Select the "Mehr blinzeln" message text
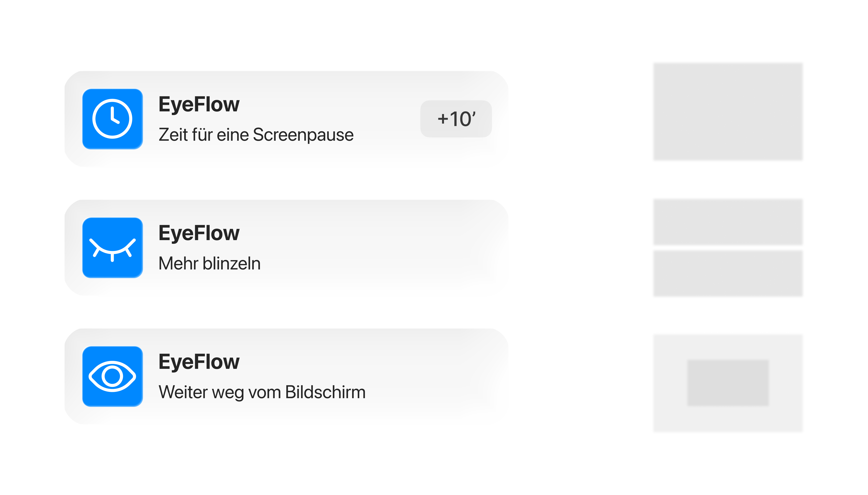 [210, 264]
